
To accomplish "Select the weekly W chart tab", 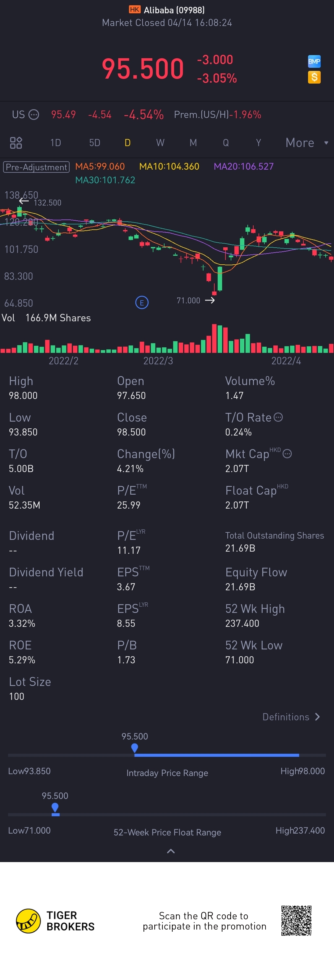I will click(160, 143).
